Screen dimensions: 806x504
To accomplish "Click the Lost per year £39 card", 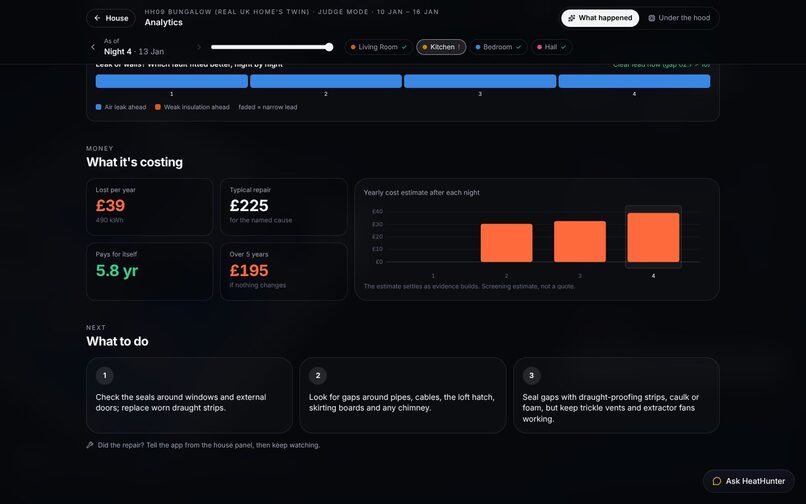I will tap(150, 207).
